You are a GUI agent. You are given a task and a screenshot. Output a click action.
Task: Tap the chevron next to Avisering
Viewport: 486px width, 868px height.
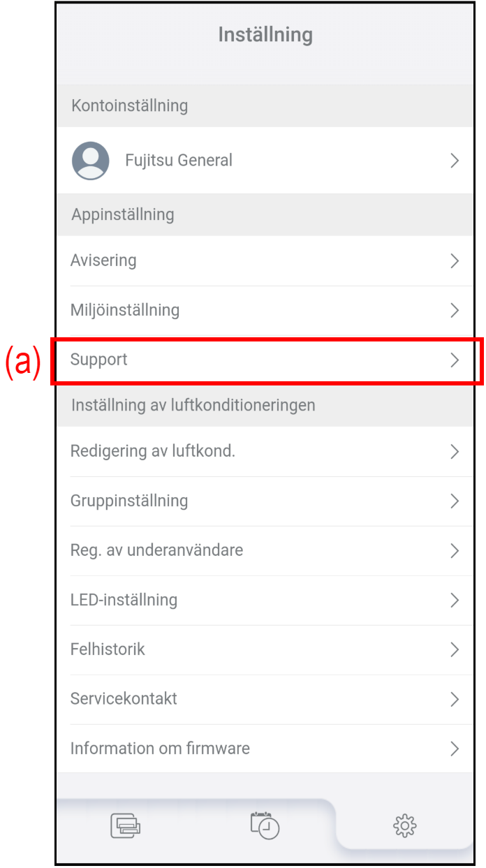455,261
